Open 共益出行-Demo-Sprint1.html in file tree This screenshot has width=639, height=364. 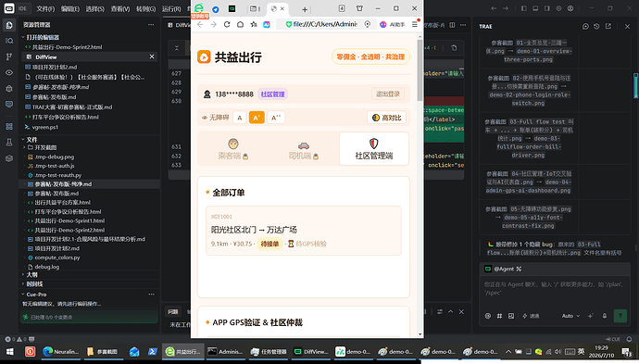(x=69, y=220)
